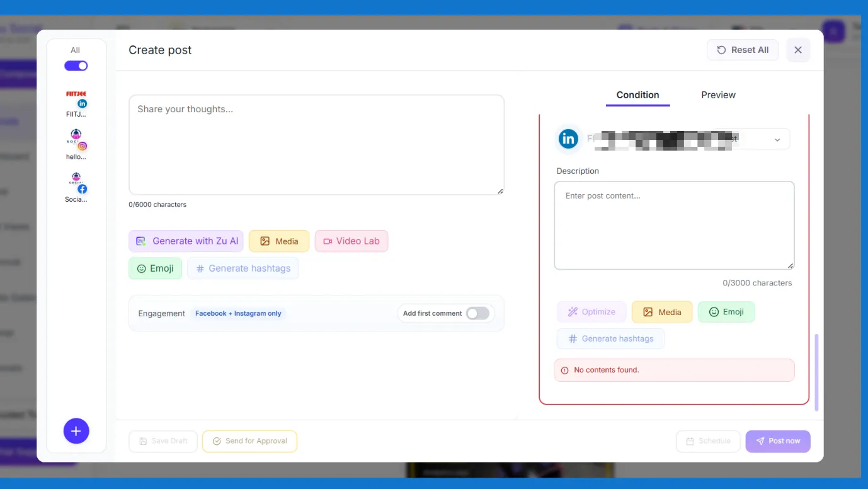Switch to the Preview tab
868x489 pixels.
click(718, 95)
